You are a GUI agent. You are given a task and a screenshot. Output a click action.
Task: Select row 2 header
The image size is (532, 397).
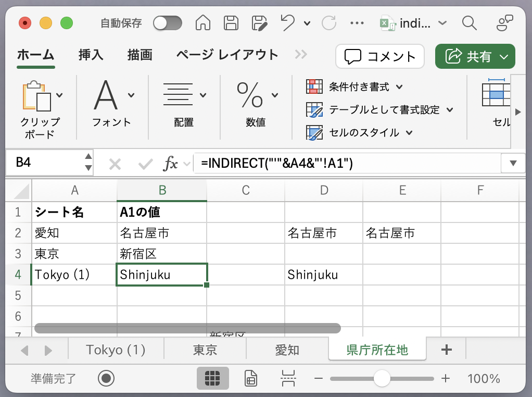(18, 233)
